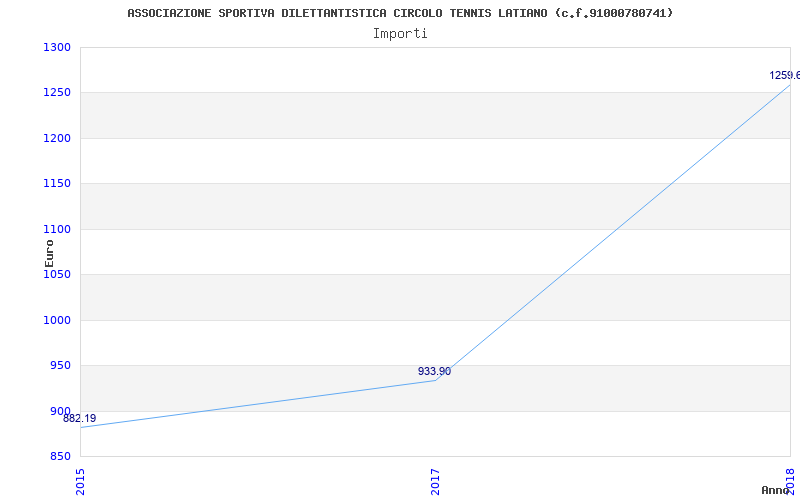Image resolution: width=800 pixels, height=500 pixels.
Task: Select y-axis value 1100
Action: pos(57,230)
